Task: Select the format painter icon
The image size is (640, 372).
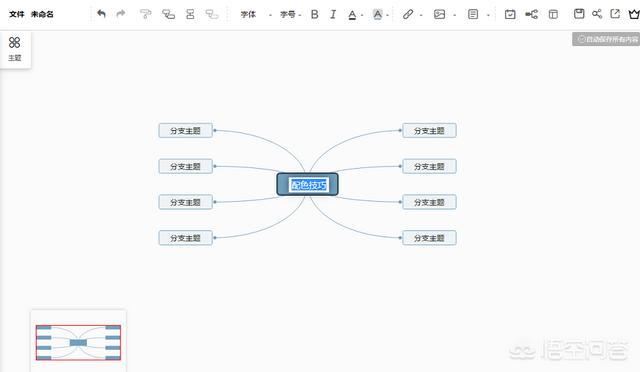Action: (x=145, y=14)
